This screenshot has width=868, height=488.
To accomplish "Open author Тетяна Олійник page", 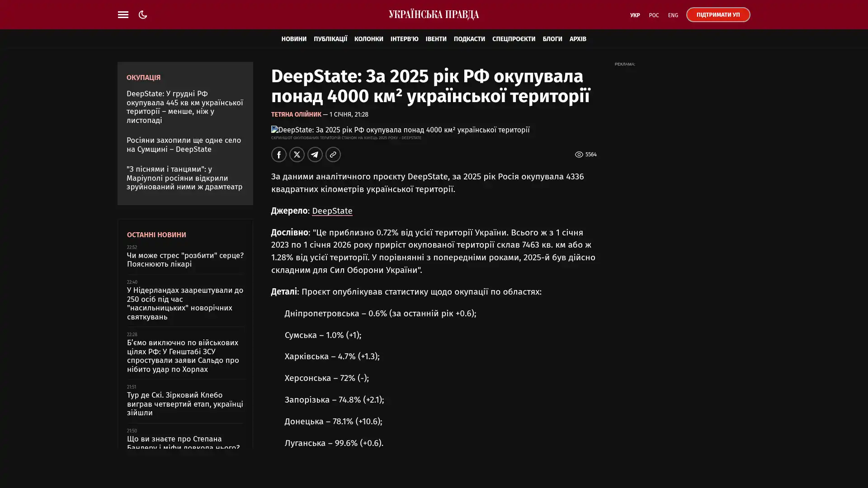I will tap(296, 114).
